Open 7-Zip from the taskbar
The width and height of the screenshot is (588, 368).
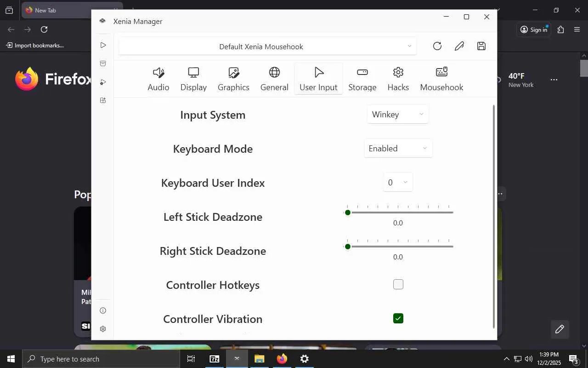point(214,359)
